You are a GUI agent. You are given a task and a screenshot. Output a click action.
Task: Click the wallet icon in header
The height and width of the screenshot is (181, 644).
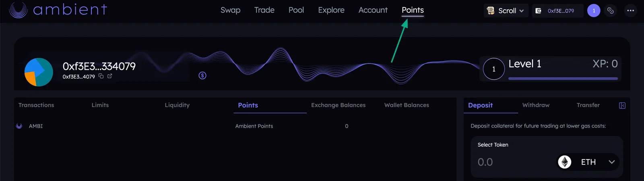pyautogui.click(x=538, y=11)
